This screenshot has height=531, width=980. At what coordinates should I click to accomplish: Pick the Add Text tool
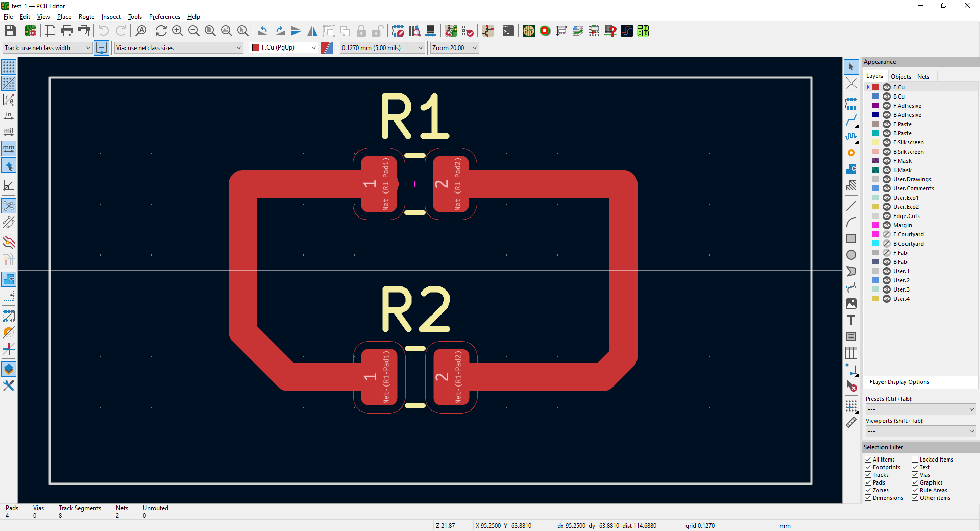pyautogui.click(x=851, y=320)
